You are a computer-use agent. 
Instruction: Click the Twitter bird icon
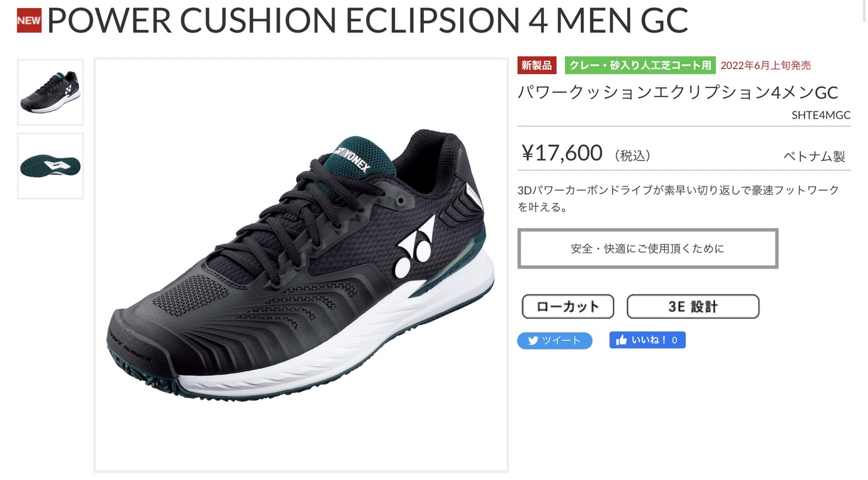533,341
